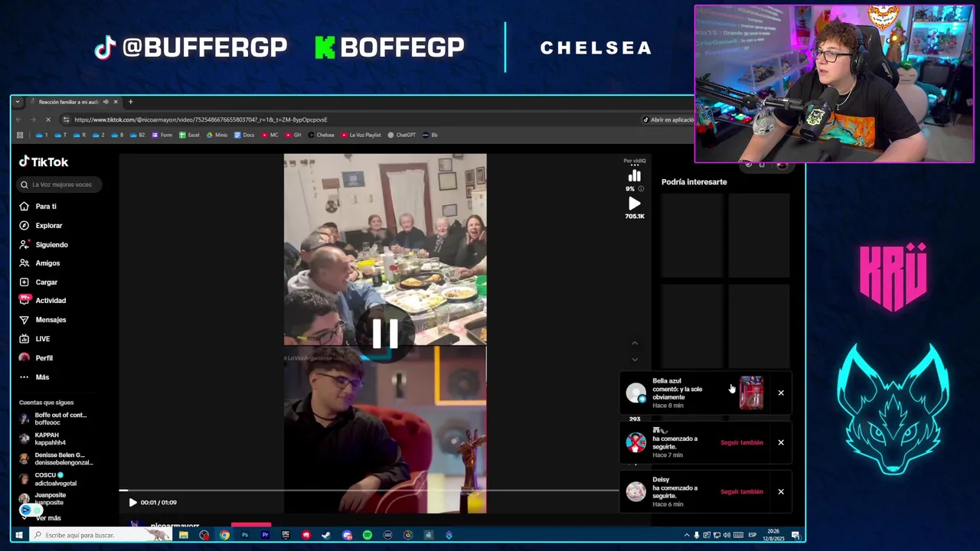Open the Minis bookmark
Image resolution: width=980 pixels, height=551 pixels.
(x=217, y=135)
